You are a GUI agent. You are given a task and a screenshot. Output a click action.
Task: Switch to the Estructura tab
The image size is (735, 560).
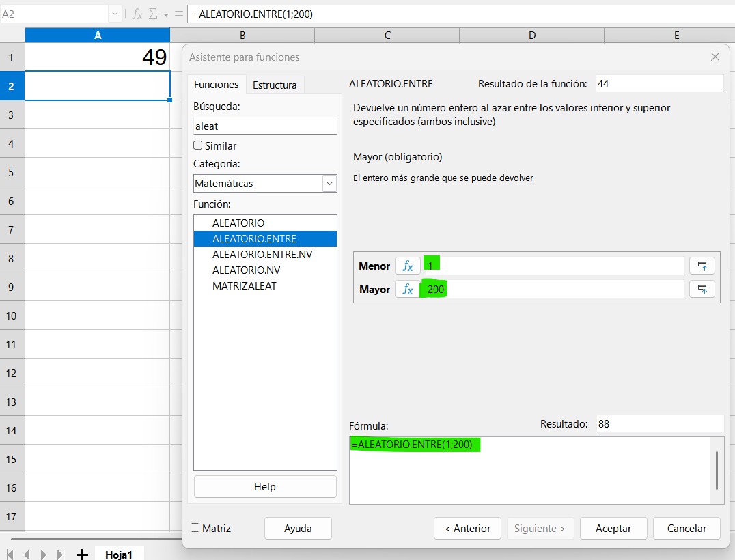pos(275,85)
